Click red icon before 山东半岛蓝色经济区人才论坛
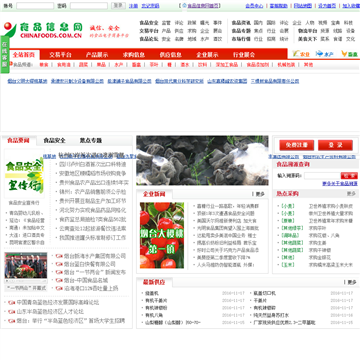The image size is (360, 360). coord(12,312)
